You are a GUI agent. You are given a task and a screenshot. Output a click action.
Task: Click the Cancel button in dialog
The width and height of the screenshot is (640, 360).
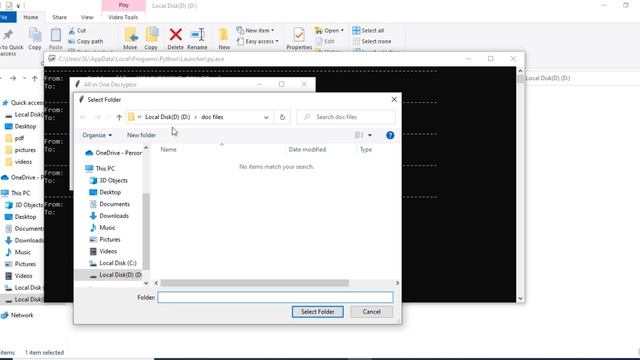point(371,312)
